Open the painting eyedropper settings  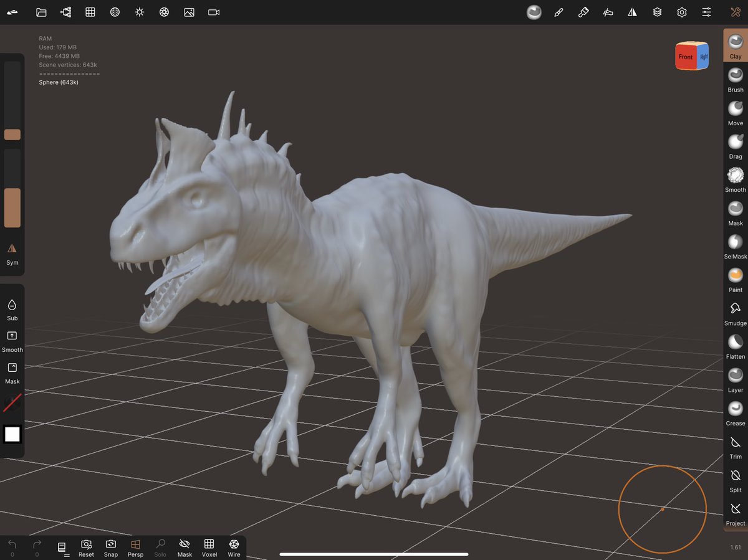point(583,12)
